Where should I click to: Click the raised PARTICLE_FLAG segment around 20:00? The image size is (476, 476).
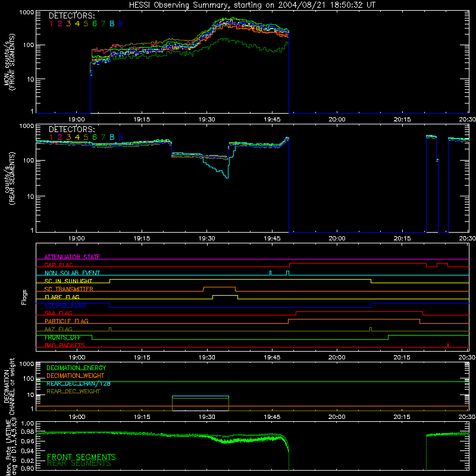(x=354, y=320)
